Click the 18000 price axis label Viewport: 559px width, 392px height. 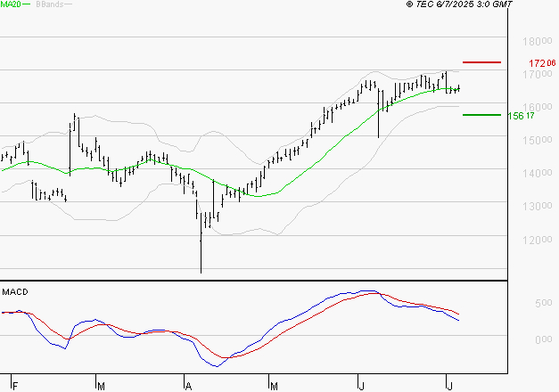click(x=538, y=41)
